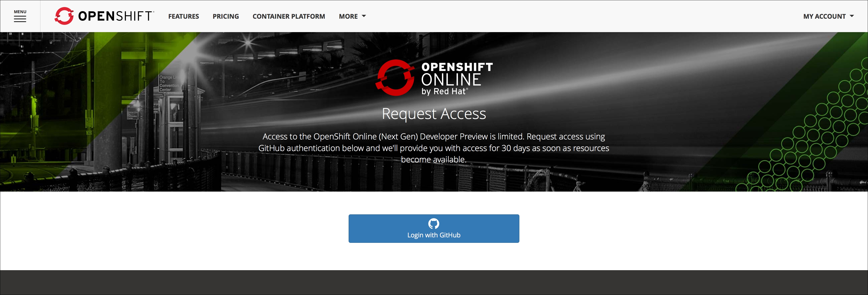Expand the MORE dropdown menu

352,16
